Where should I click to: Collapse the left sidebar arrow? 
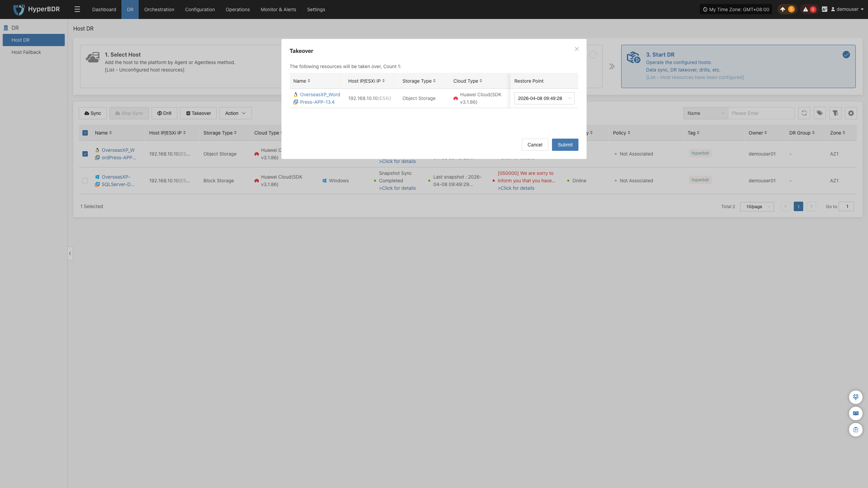click(x=70, y=253)
